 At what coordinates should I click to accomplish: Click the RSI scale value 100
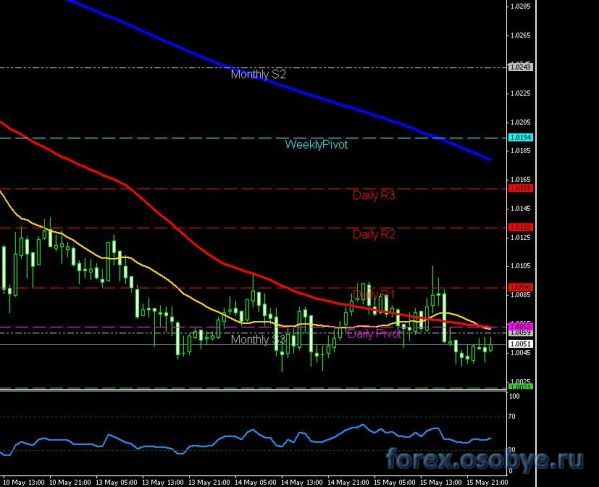tap(515, 396)
